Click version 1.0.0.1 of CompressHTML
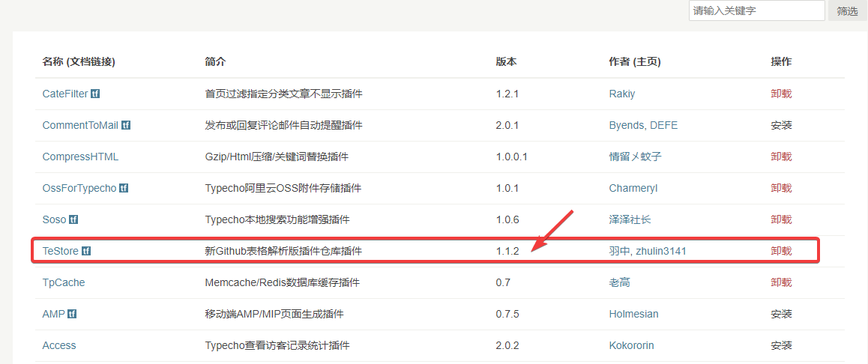The width and height of the screenshot is (868, 364). [511, 157]
